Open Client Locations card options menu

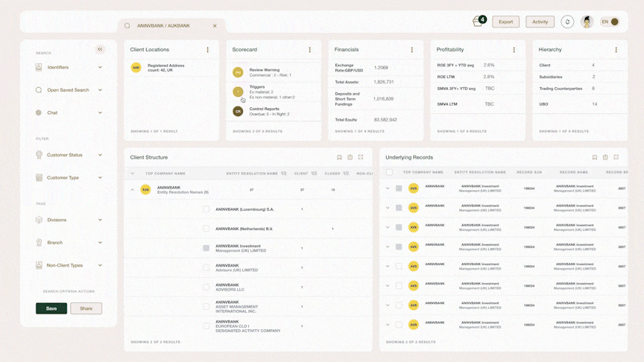pyautogui.click(x=207, y=50)
